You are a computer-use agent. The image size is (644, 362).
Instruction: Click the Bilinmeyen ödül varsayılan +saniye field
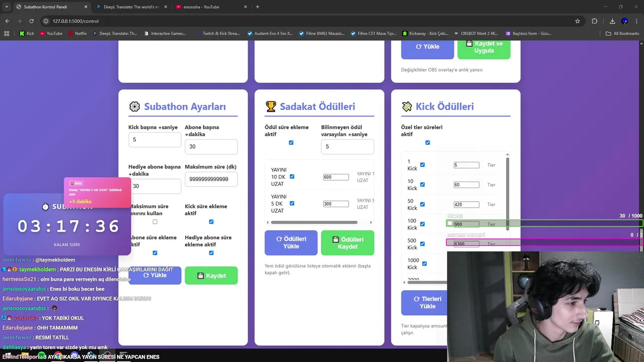pyautogui.click(x=348, y=147)
